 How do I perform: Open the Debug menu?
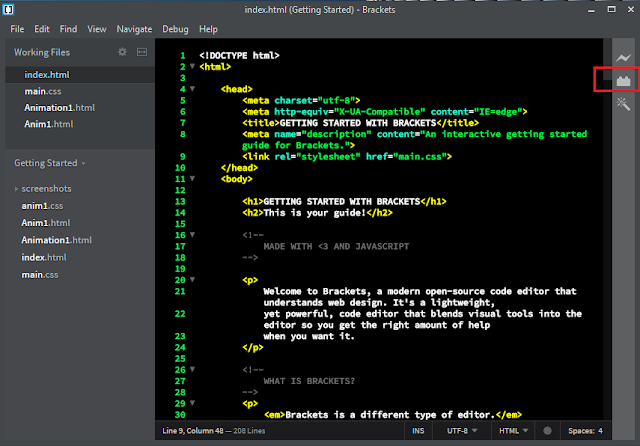(176, 29)
